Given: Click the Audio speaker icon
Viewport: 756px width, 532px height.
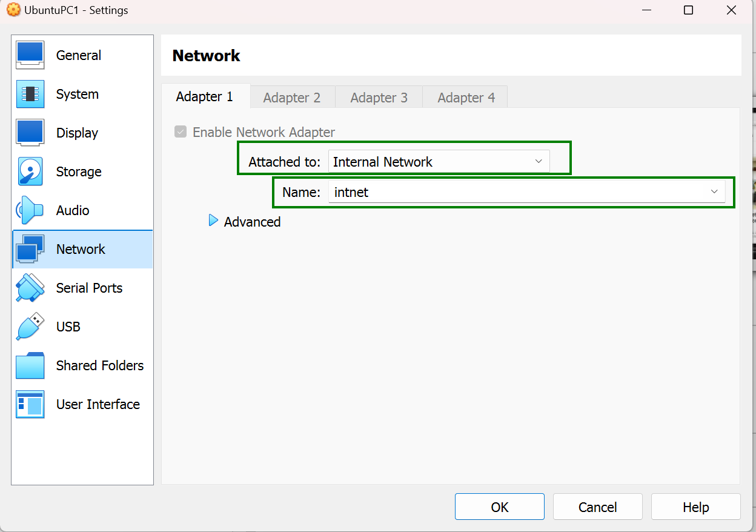Looking at the screenshot, I should [30, 210].
